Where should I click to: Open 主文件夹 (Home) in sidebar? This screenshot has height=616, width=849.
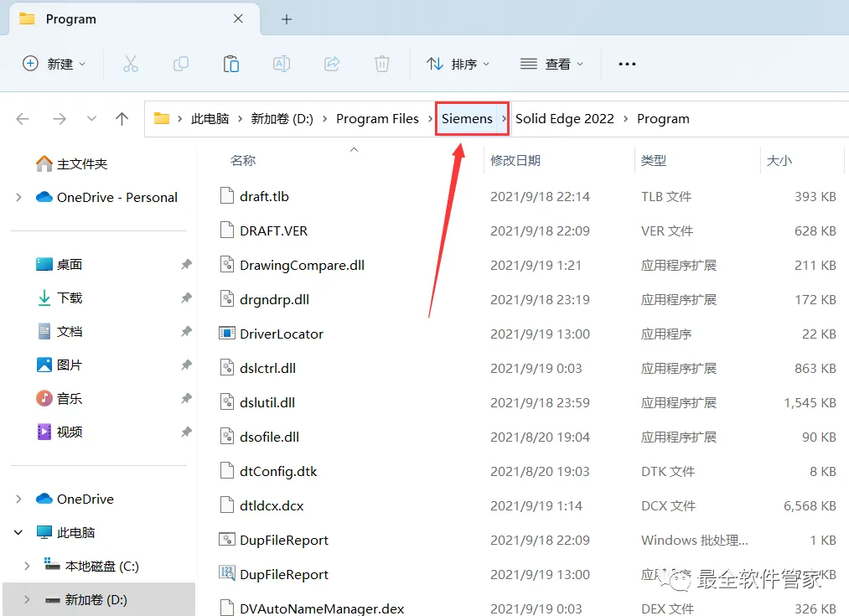point(72,163)
